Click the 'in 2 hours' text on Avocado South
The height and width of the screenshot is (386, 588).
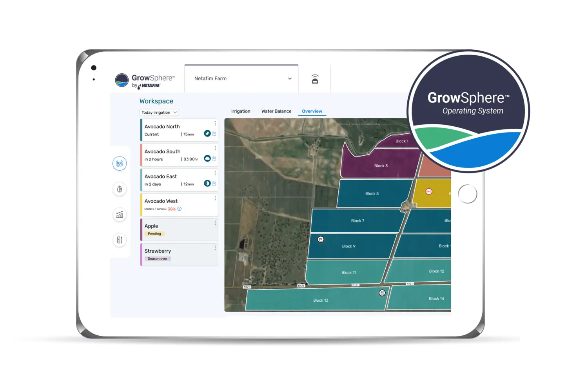click(153, 159)
